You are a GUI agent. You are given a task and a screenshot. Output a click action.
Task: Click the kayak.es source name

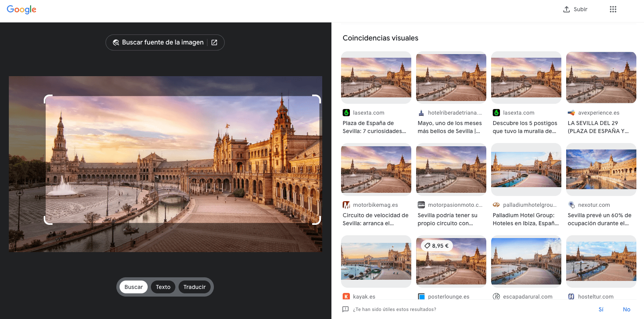pyautogui.click(x=364, y=297)
